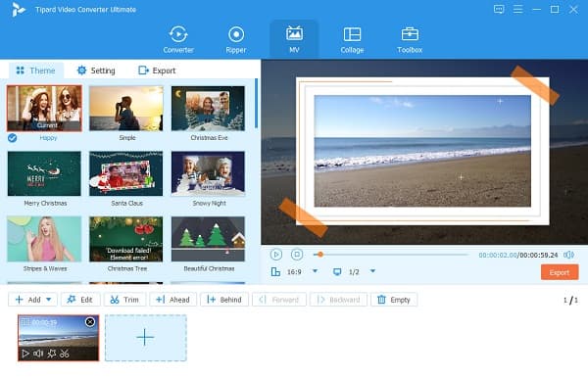Open the feedback message icon in title bar

click(x=499, y=10)
